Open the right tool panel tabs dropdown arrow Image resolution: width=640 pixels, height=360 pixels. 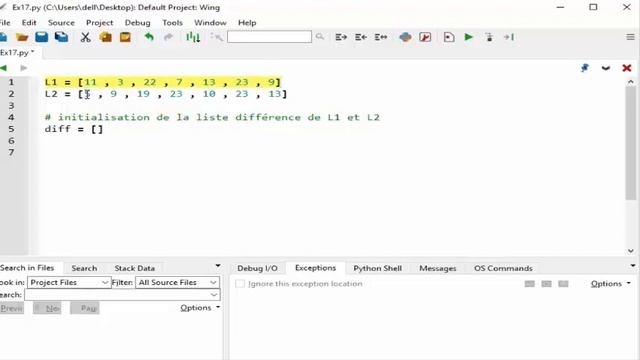(x=633, y=266)
